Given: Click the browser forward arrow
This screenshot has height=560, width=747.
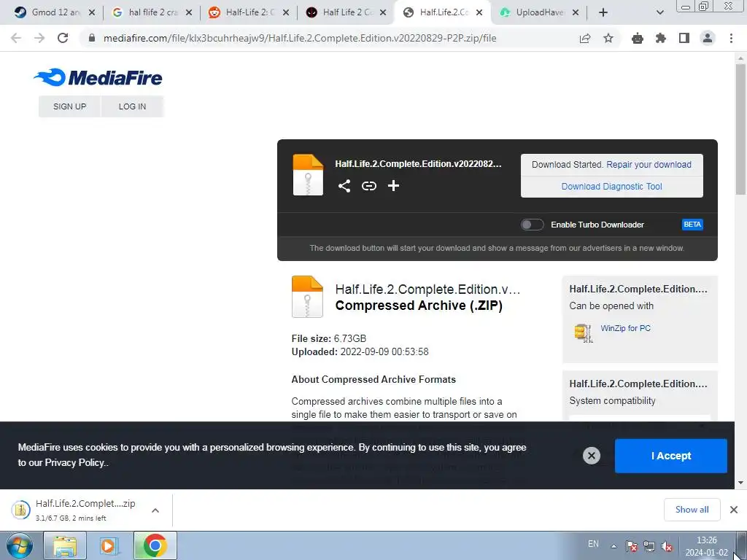Looking at the screenshot, I should [39, 38].
